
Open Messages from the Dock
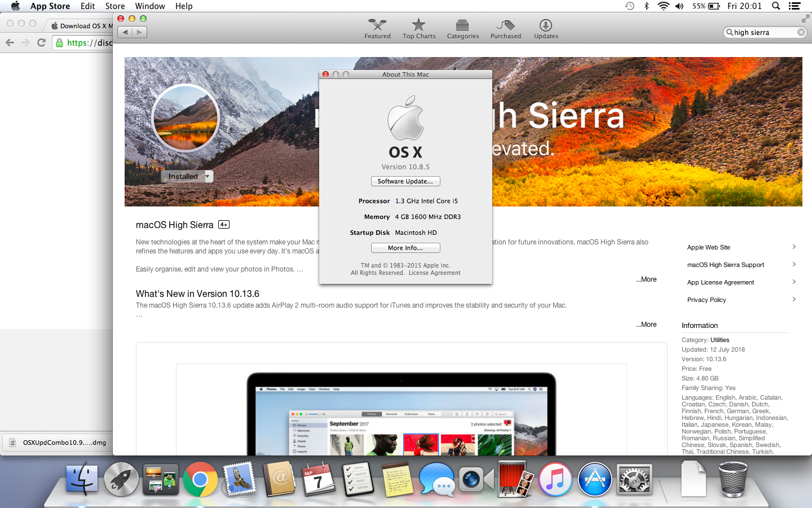click(437, 480)
